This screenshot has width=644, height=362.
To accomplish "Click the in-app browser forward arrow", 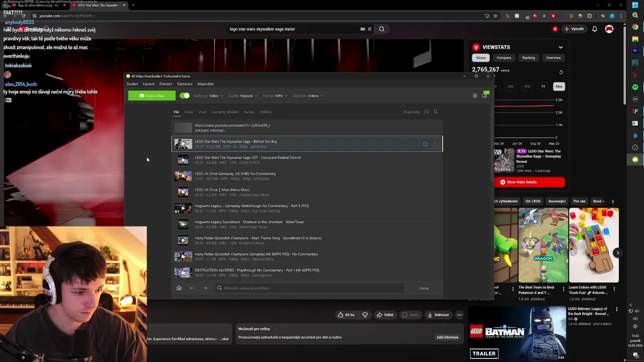I will click(x=205, y=288).
